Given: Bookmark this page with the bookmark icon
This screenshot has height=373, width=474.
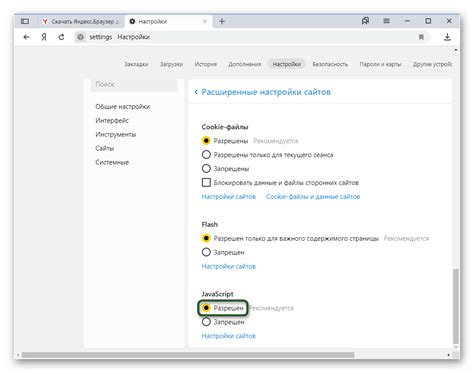Looking at the screenshot, I should [421, 37].
